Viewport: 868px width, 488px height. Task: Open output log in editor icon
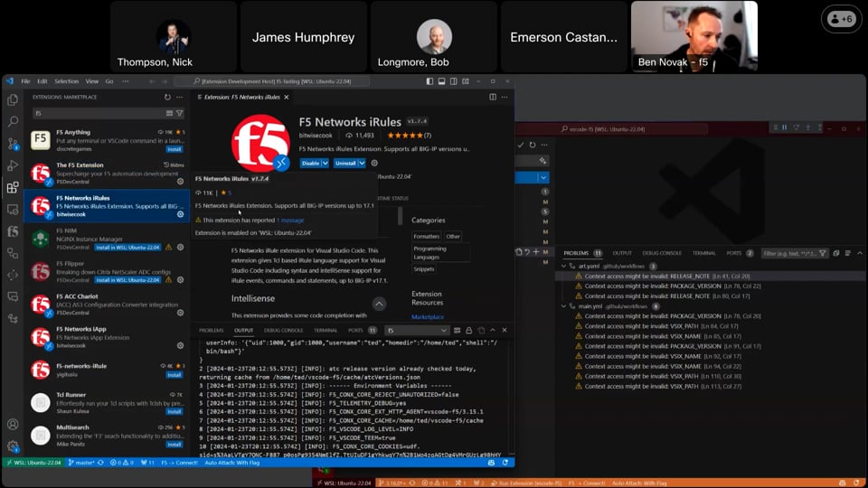click(x=481, y=331)
